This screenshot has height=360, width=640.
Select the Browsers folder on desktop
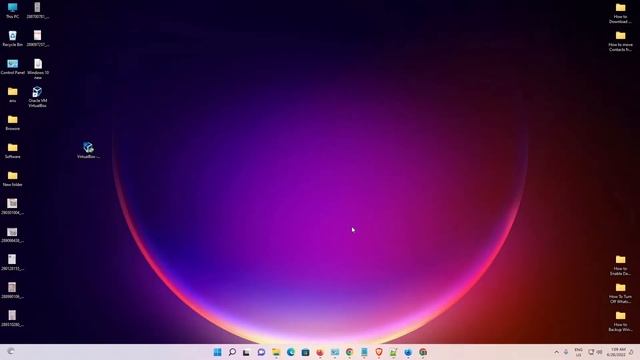point(13,122)
